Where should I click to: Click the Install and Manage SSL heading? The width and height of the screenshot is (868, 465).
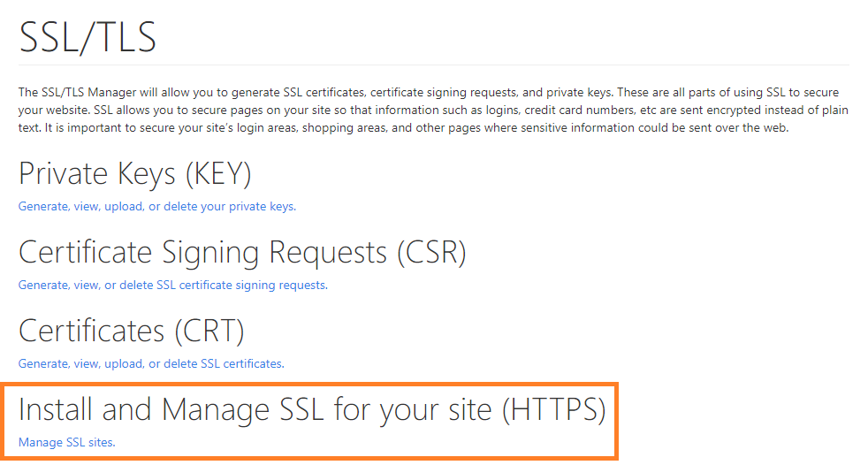(x=312, y=409)
